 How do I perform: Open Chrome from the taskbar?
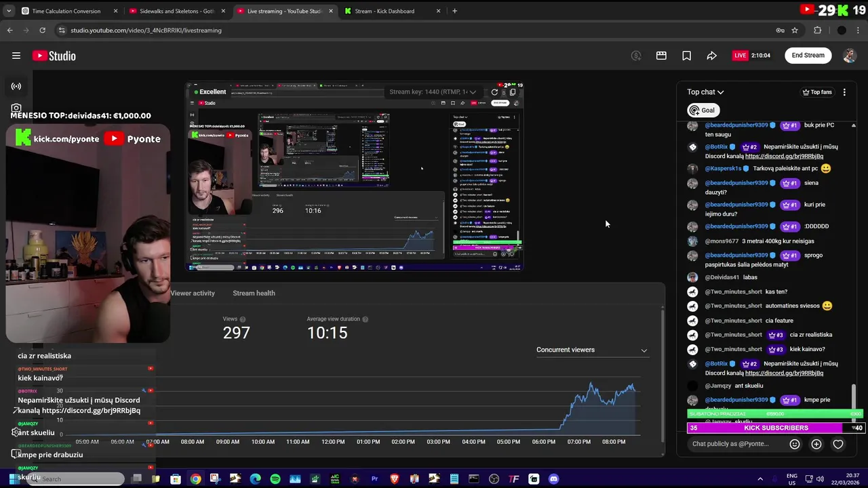(195, 479)
